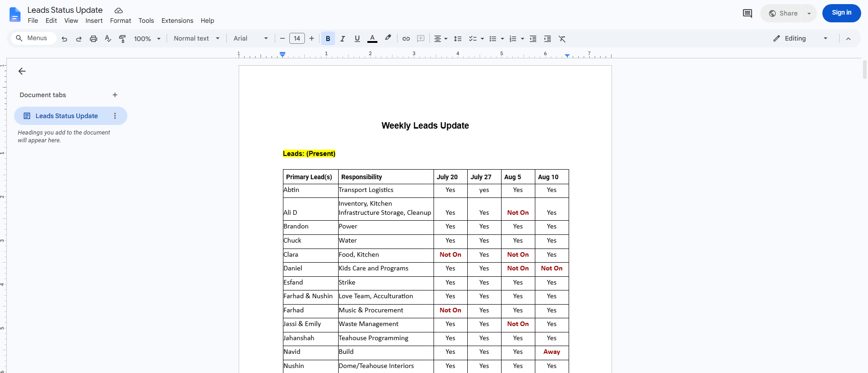Select the Leads Status Update tab

click(66, 116)
